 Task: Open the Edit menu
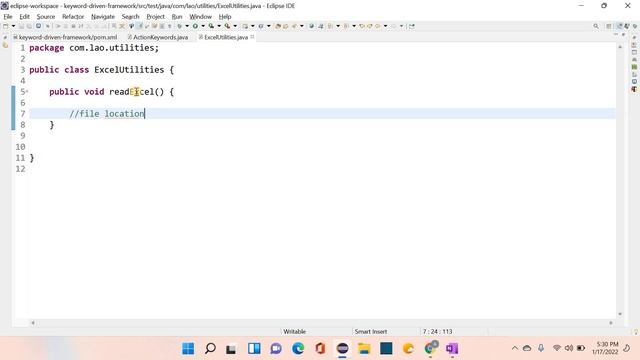tap(24, 17)
